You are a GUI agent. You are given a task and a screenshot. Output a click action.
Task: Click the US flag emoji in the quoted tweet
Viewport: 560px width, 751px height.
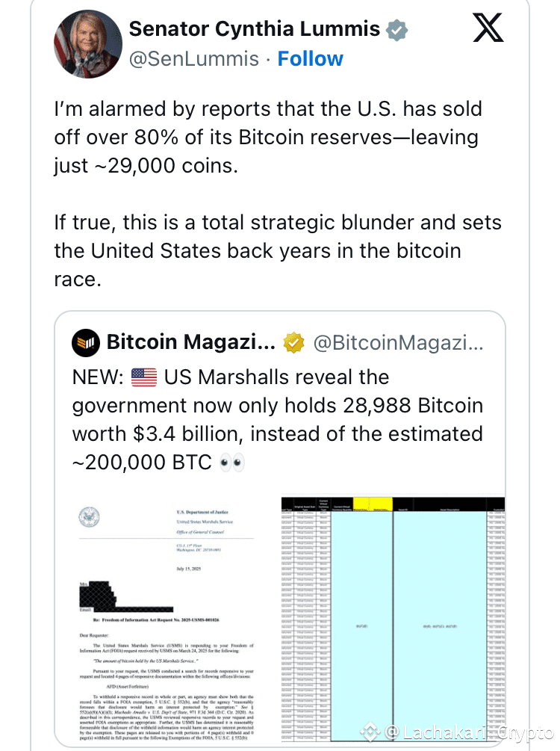point(143,377)
